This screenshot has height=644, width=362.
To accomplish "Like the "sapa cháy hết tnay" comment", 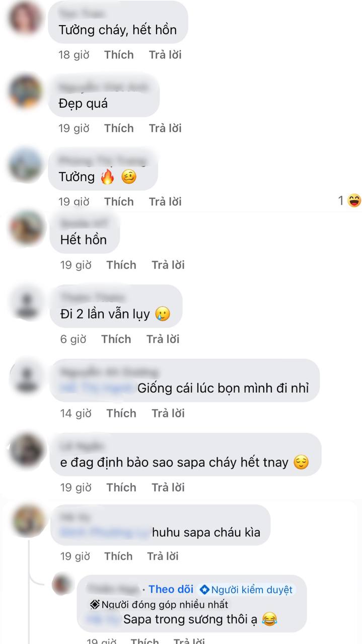I will pyautogui.click(x=121, y=488).
